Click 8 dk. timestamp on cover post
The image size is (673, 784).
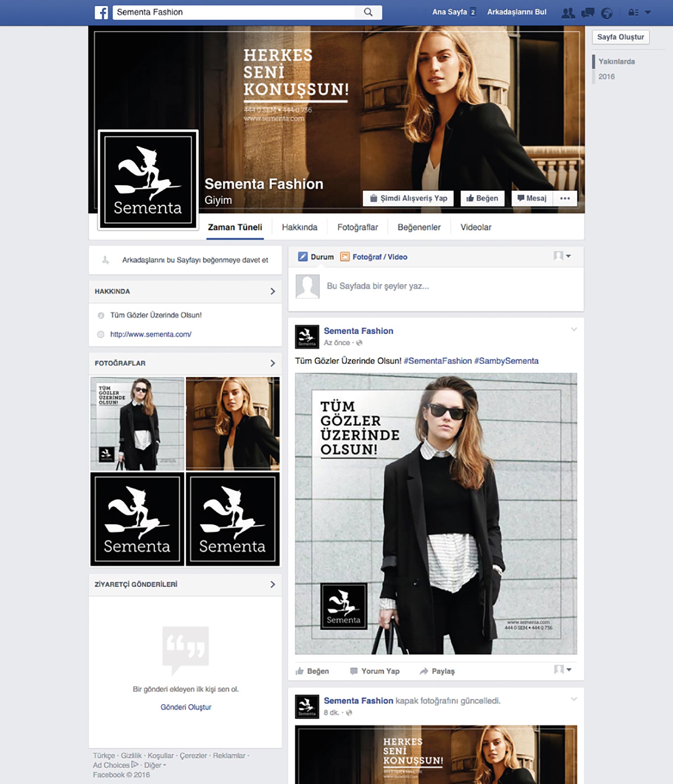pos(331,713)
